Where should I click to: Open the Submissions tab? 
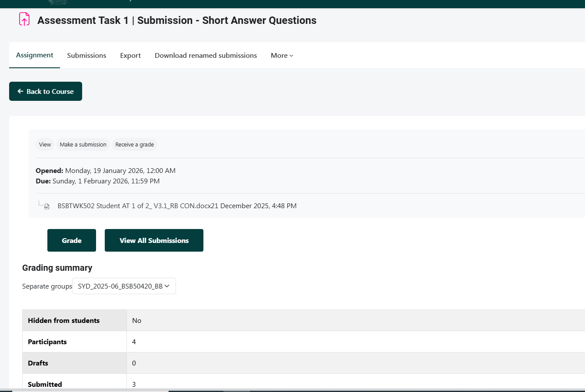point(86,56)
